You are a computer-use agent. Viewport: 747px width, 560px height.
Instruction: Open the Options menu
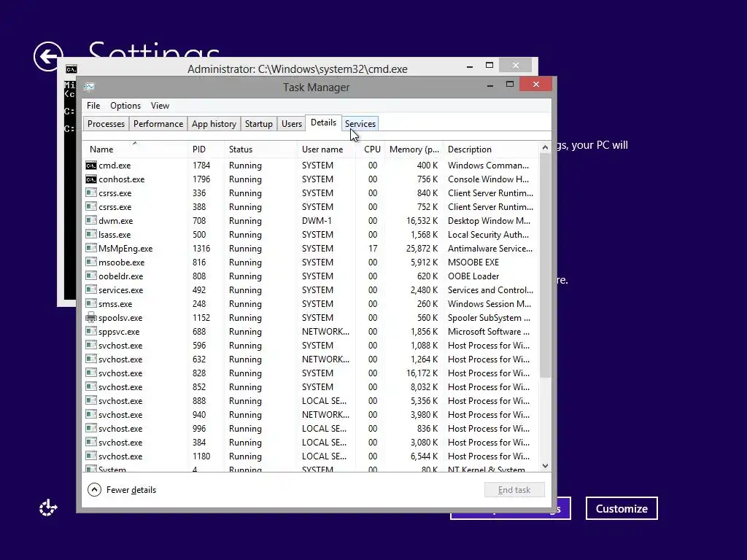point(125,106)
